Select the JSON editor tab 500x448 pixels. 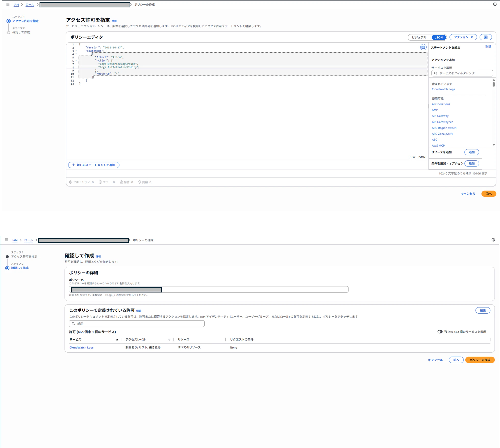(439, 37)
